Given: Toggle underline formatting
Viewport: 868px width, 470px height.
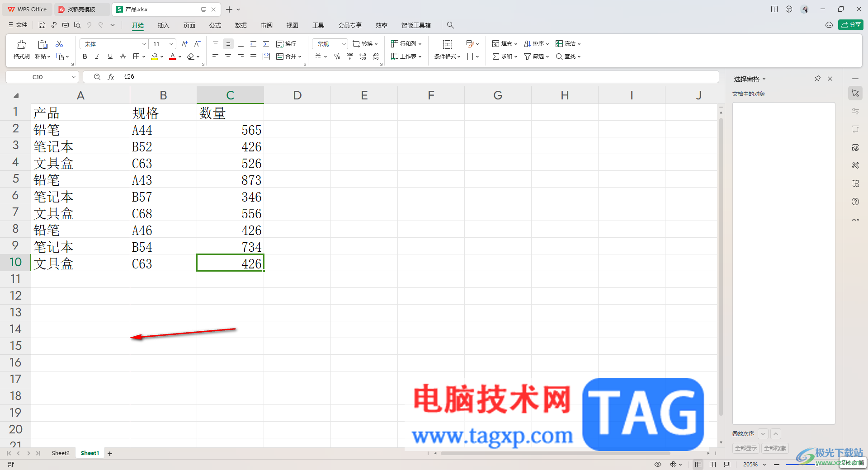Looking at the screenshot, I should point(110,56).
